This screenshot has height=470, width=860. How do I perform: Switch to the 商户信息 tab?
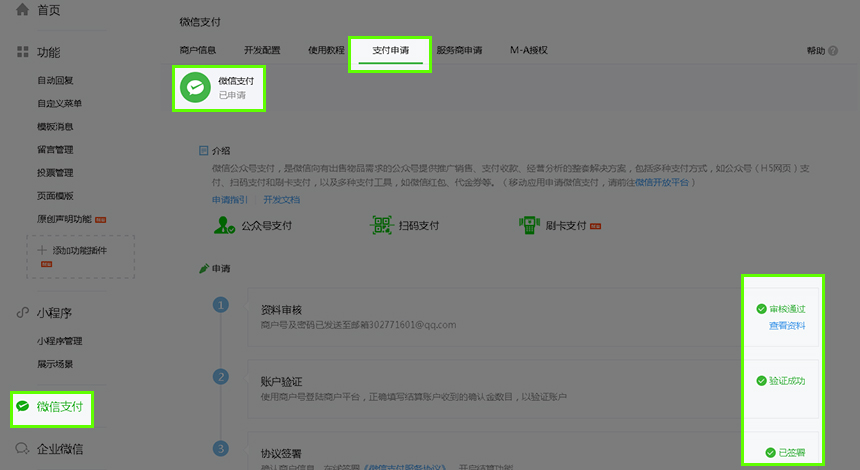(x=198, y=50)
